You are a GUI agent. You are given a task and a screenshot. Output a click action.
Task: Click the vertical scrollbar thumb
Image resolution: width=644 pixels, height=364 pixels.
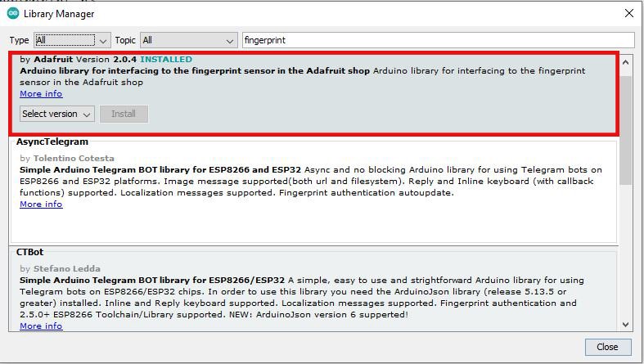625,129
